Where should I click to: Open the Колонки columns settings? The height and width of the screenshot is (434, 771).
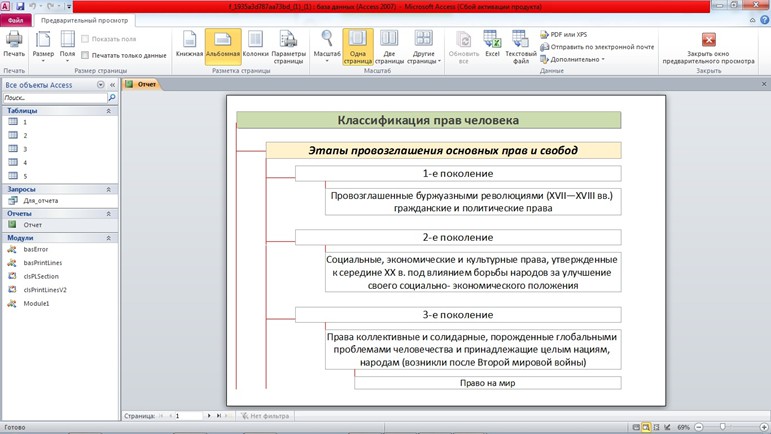pos(256,43)
